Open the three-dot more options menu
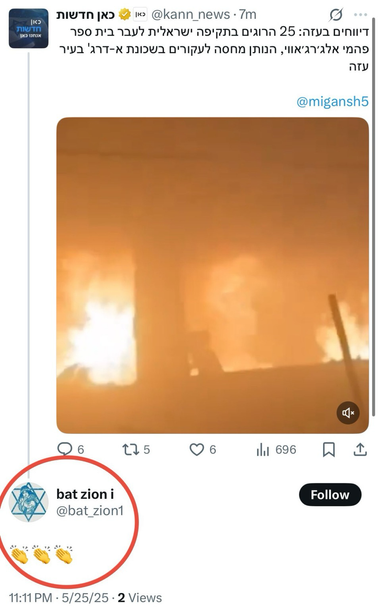 pos(360,15)
